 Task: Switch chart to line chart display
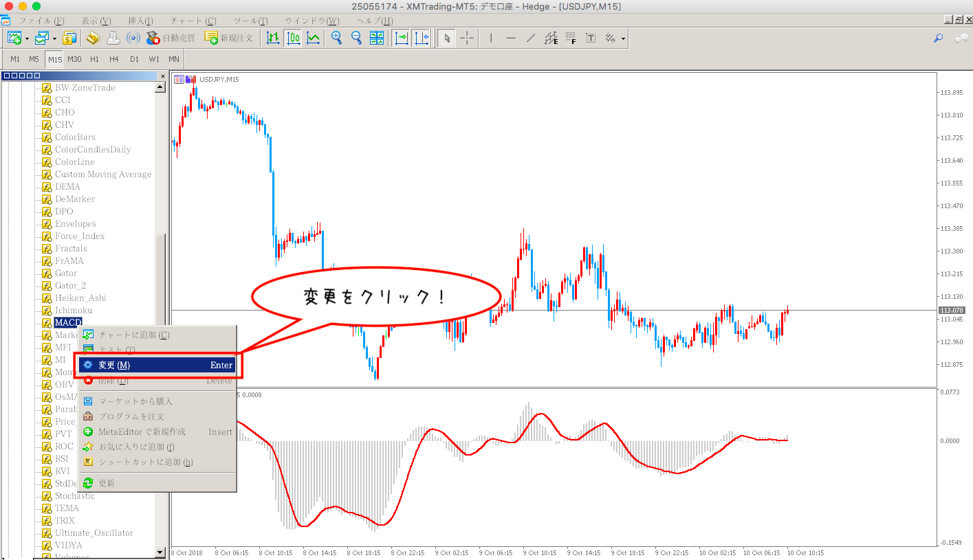[313, 38]
